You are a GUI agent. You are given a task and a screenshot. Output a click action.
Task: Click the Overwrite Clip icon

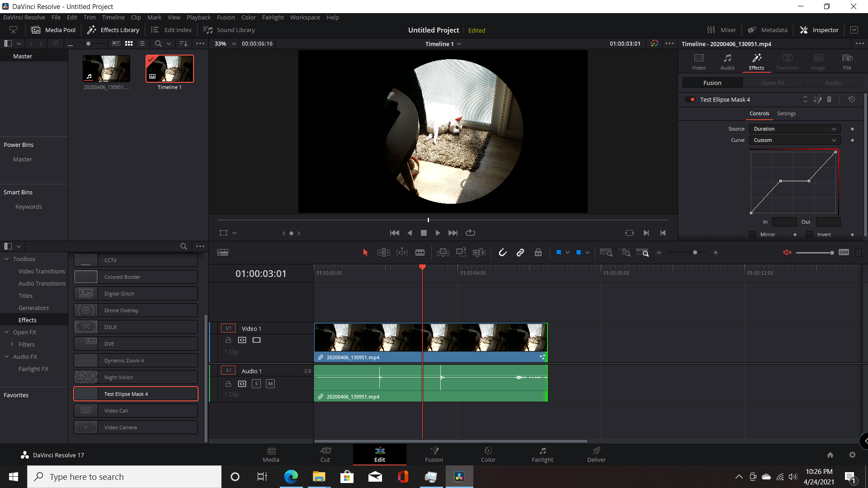461,253
